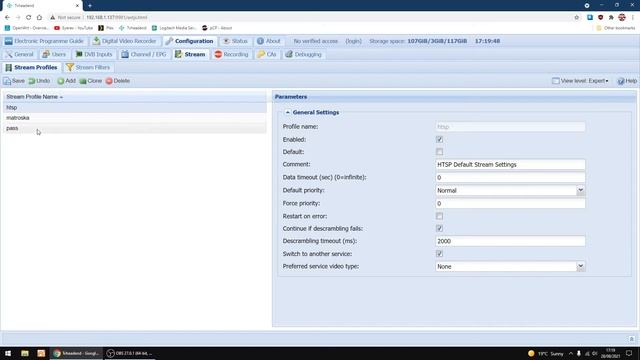Open the Channel / EPG tab

144,54
